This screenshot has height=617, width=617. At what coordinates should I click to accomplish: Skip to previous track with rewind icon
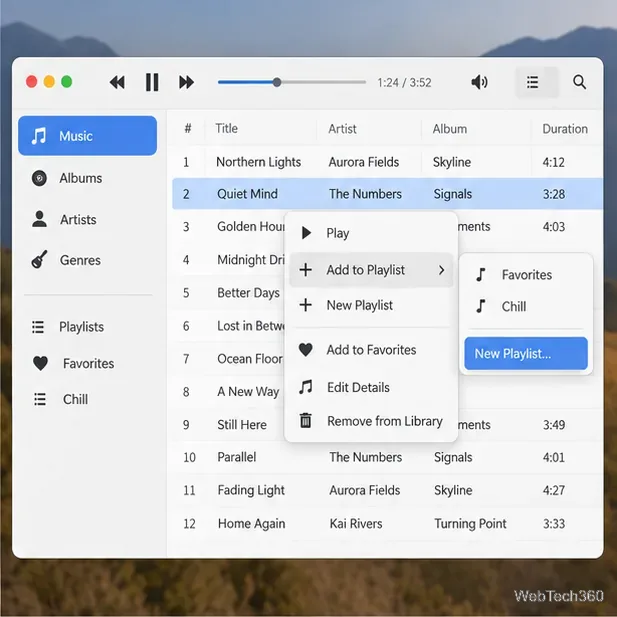point(117,82)
